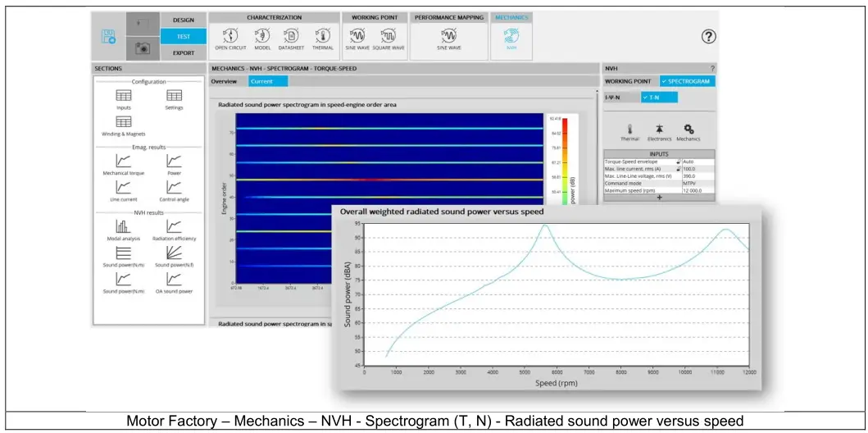Click the scrollbar up arrow of results area
This screenshot has width=868, height=433.
(597, 92)
